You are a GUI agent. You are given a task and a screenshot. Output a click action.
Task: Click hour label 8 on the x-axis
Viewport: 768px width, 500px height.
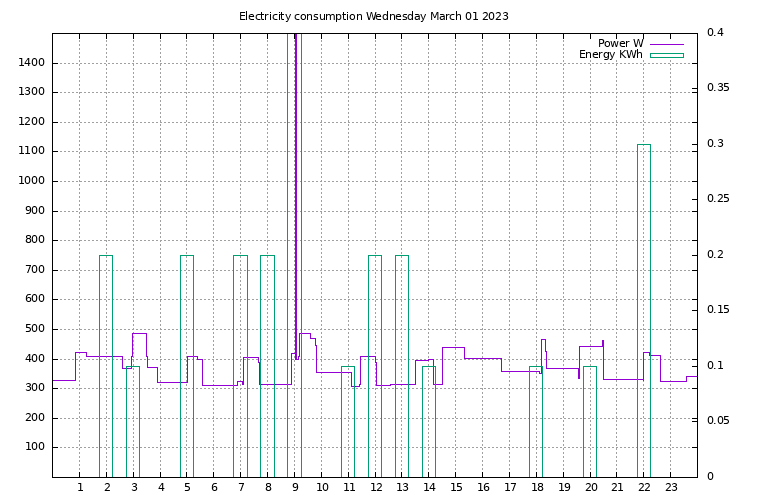click(x=268, y=488)
